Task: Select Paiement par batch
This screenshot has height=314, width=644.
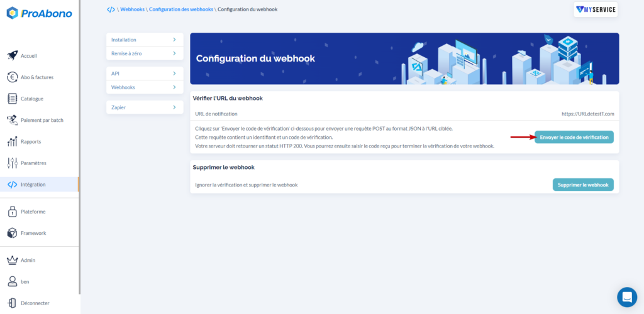Action: tap(42, 120)
